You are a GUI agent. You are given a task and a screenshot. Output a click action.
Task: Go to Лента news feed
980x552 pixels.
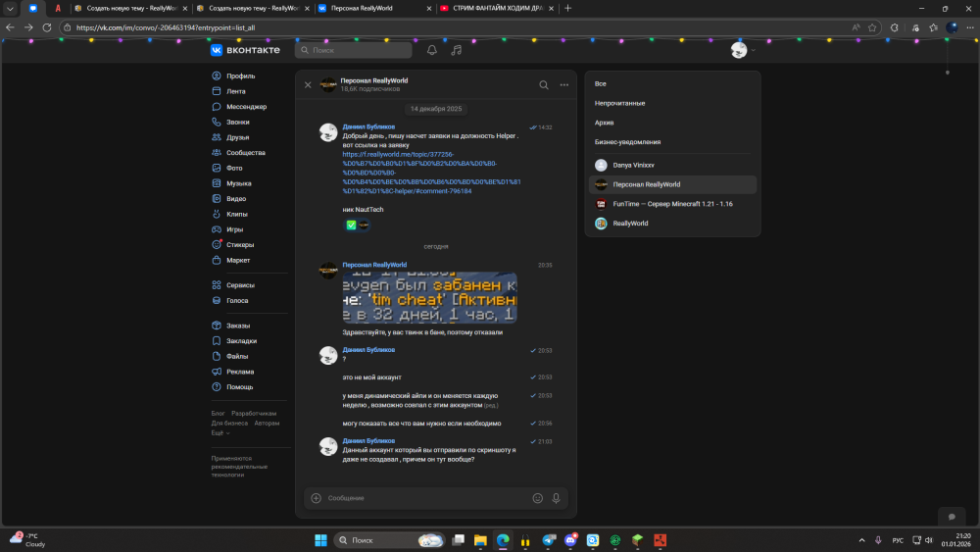(x=235, y=91)
